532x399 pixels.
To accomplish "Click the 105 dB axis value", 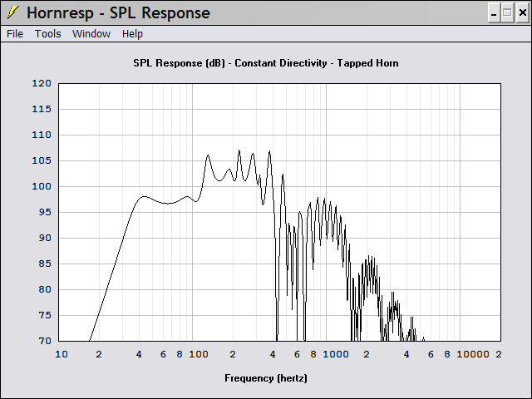I will click(42, 160).
